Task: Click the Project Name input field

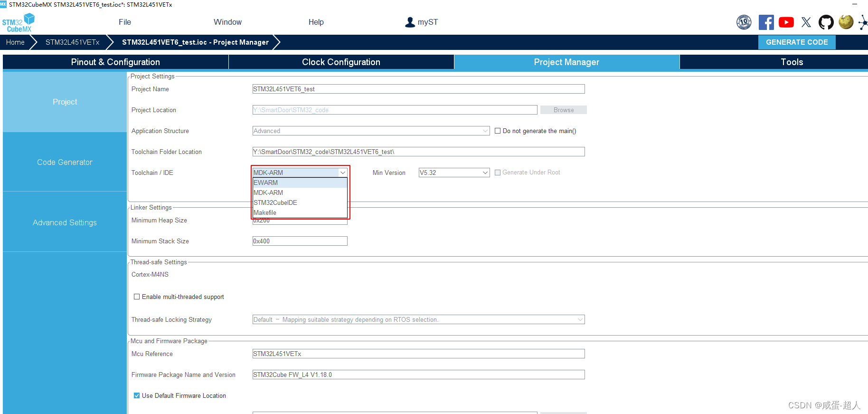Action: pyautogui.click(x=418, y=89)
